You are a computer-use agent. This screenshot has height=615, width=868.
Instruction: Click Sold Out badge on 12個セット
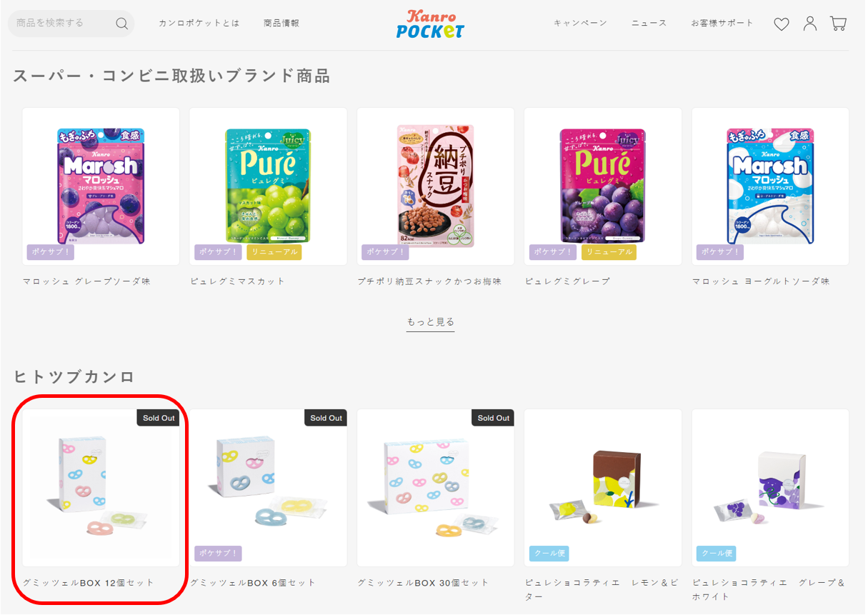click(158, 418)
